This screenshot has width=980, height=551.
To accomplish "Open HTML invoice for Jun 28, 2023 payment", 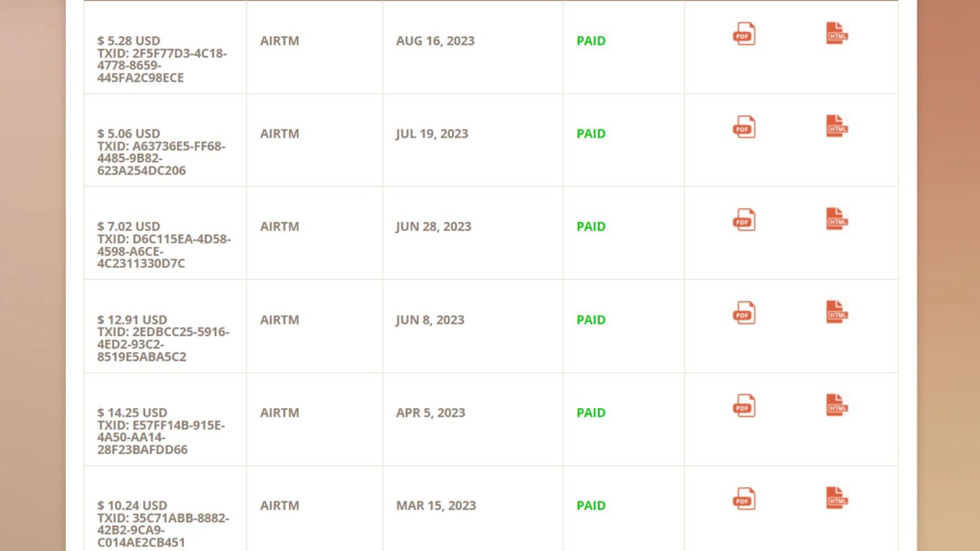I will coord(836,219).
